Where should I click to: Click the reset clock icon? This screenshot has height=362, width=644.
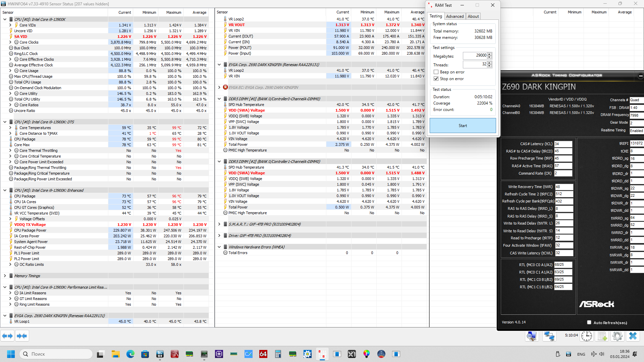[586, 336]
